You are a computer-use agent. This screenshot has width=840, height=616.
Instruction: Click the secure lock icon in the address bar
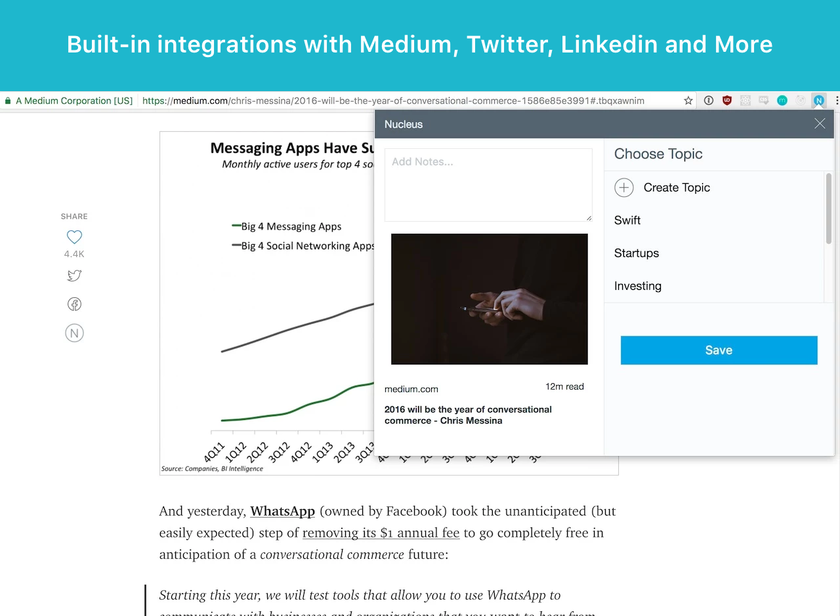pos(8,101)
